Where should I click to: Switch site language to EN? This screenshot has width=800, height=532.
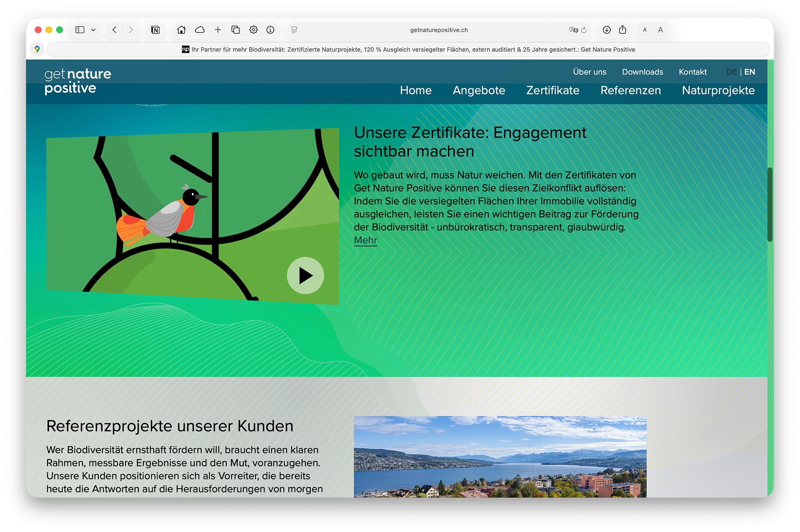point(750,72)
